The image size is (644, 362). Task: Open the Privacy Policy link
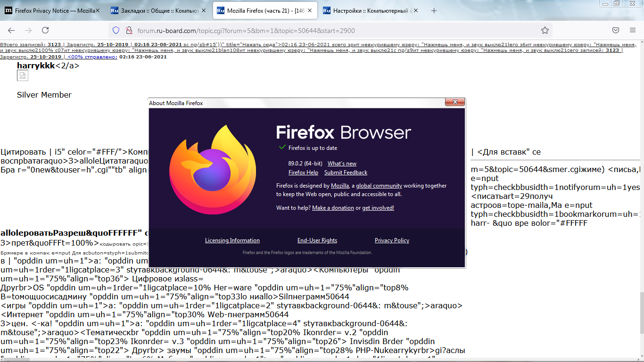392,240
